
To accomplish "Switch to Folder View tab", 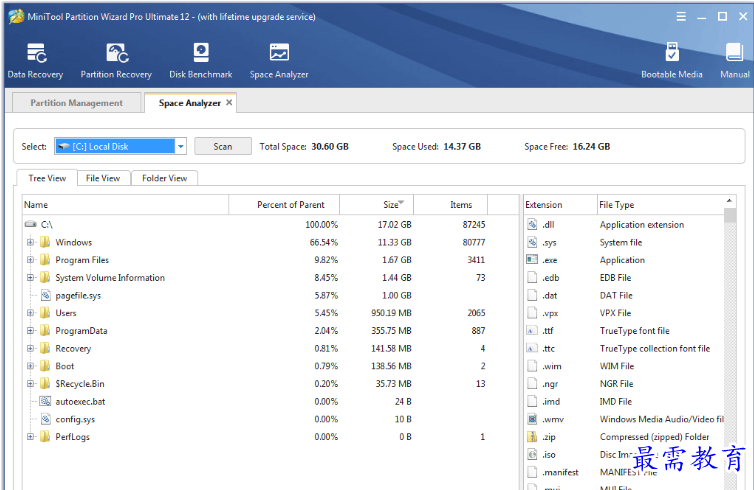I will [164, 178].
